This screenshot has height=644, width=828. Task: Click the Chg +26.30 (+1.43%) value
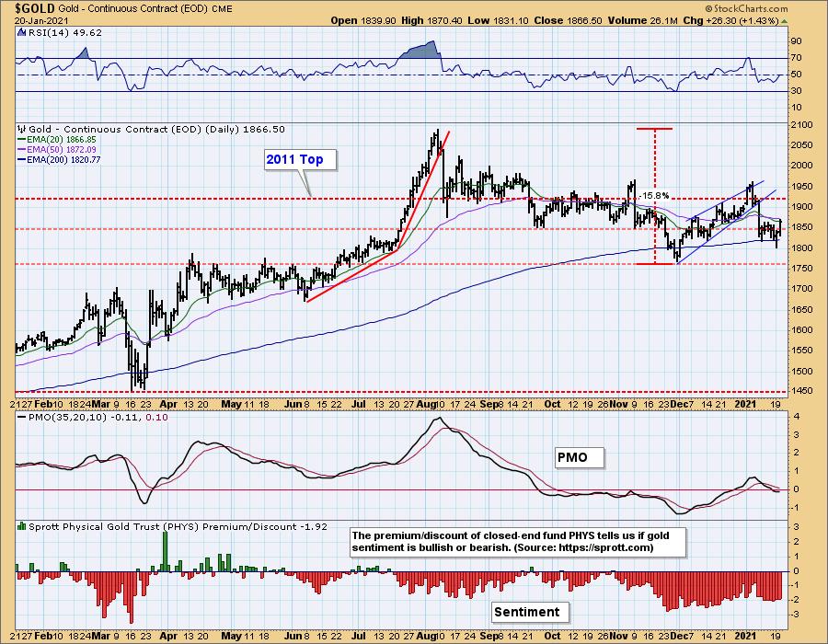click(x=730, y=20)
